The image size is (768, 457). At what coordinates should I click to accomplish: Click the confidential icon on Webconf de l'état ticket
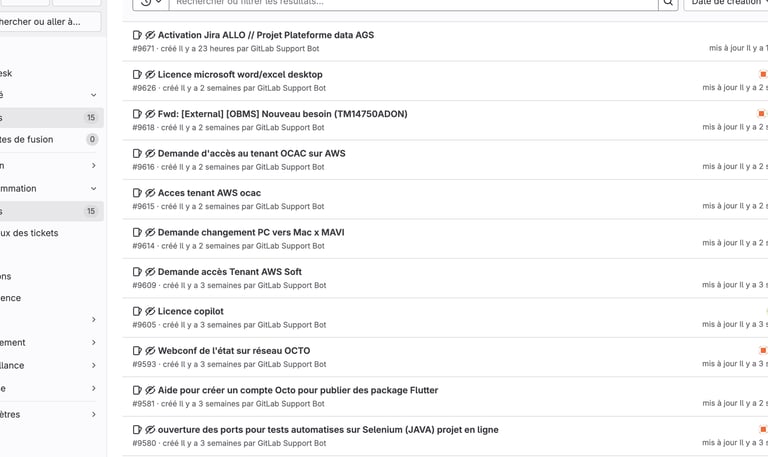click(x=150, y=351)
